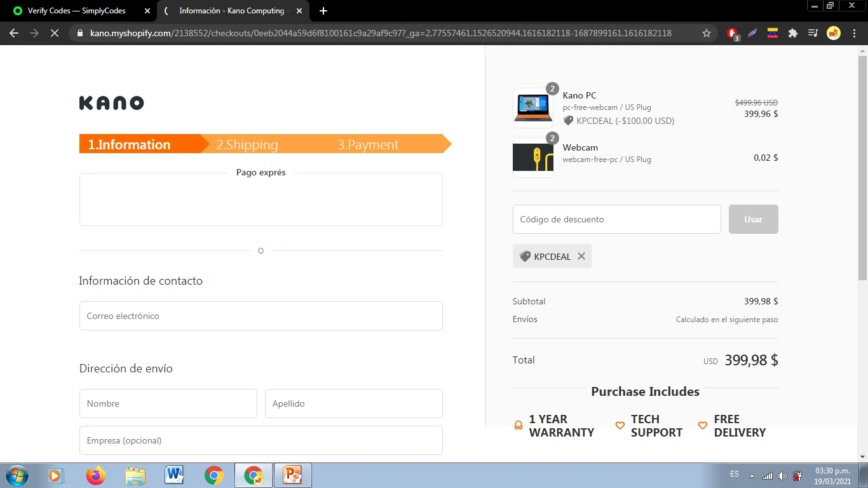The image size is (868, 488).
Task: Click the Purchase Includes heading
Action: coord(645,391)
